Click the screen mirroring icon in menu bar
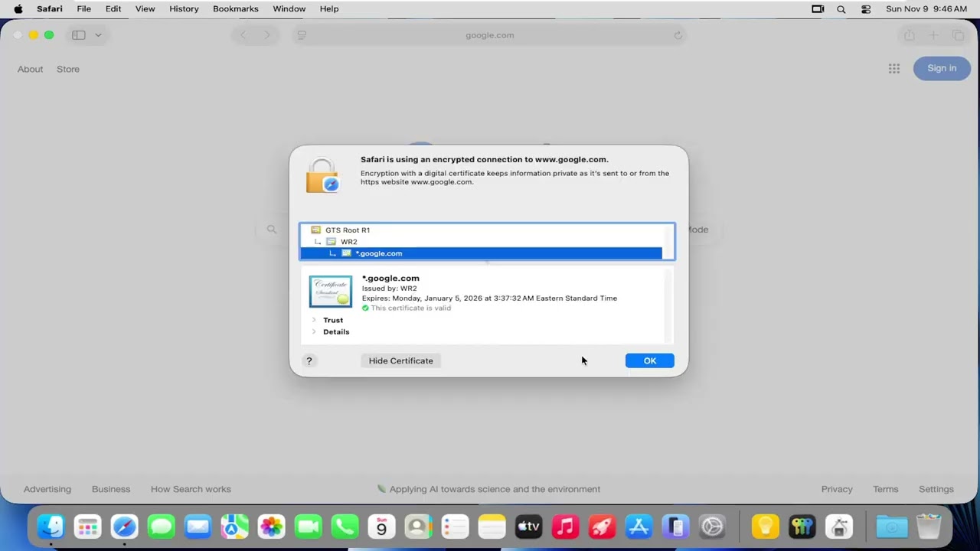Image resolution: width=980 pixels, height=551 pixels. click(818, 9)
